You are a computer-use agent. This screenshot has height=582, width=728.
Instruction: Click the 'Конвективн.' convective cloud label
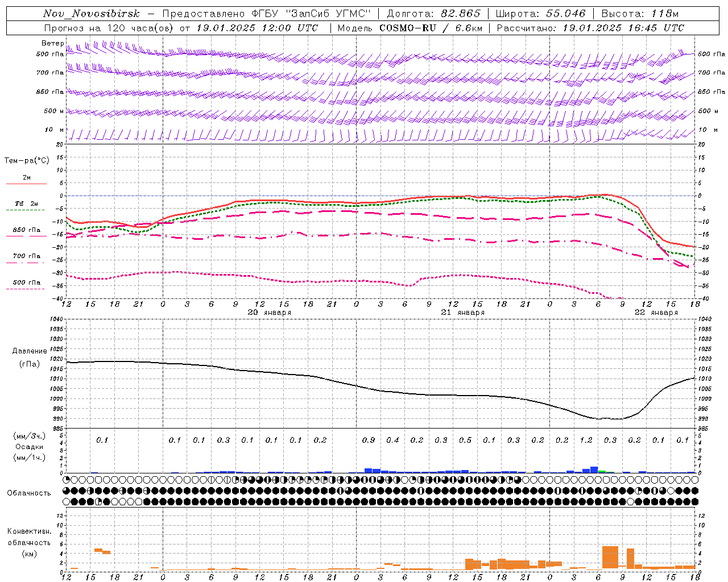click(29, 531)
